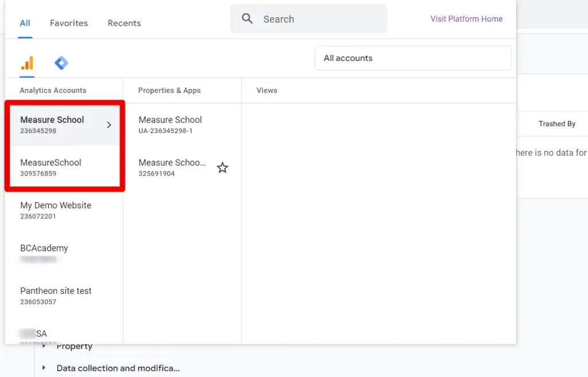Click the Trashed By column header
Viewport: 588px width, 377px height.
(x=556, y=124)
